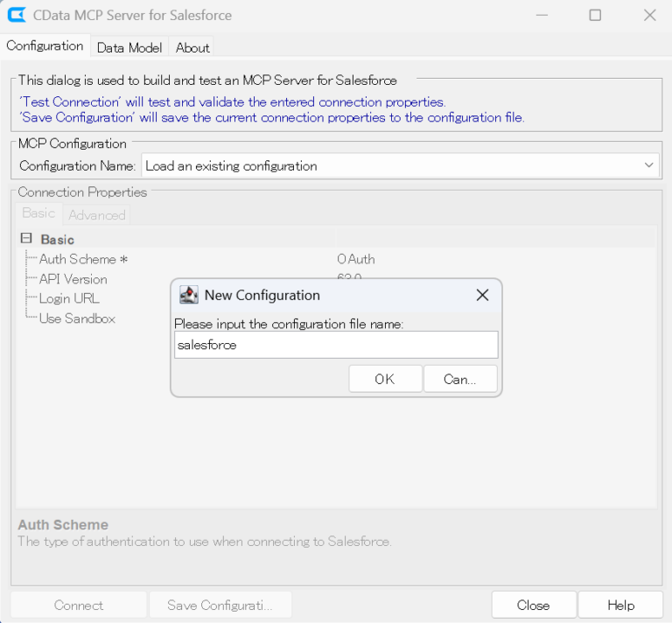Open the Configuration Name dropdown

point(648,165)
